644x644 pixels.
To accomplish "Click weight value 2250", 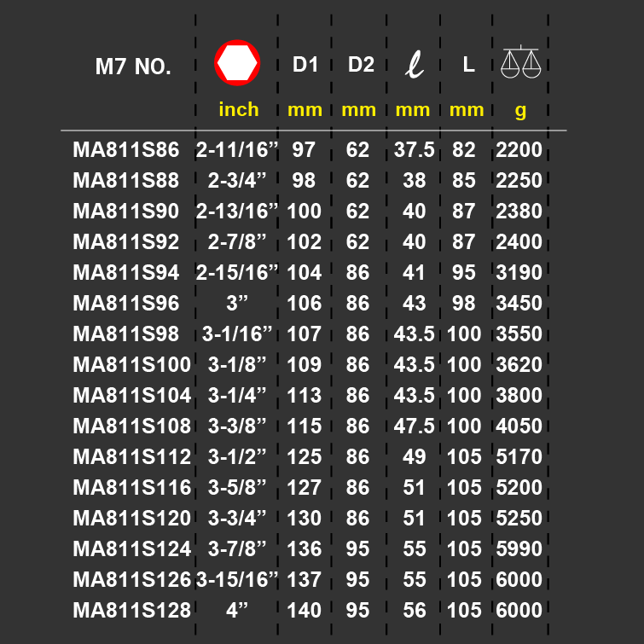I will pyautogui.click(x=519, y=180).
